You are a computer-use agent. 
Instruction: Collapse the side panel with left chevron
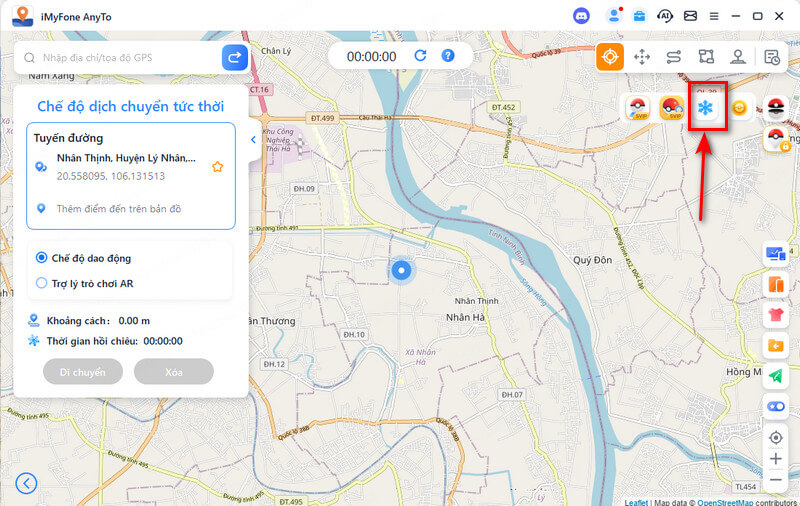[253, 141]
